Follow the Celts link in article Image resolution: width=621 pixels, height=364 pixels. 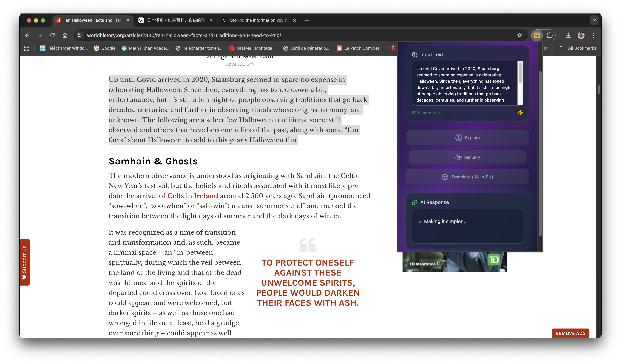176,196
